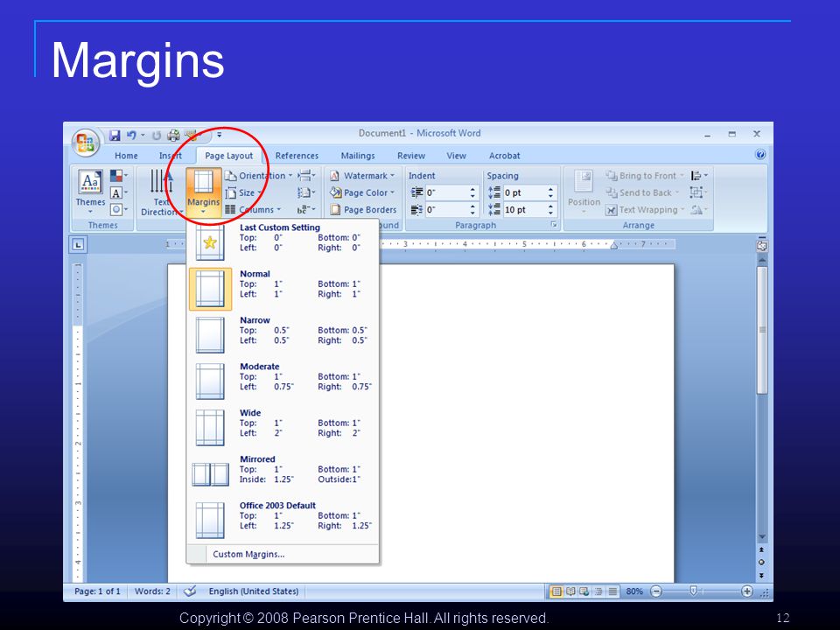Click Page Borders button

pos(363,209)
